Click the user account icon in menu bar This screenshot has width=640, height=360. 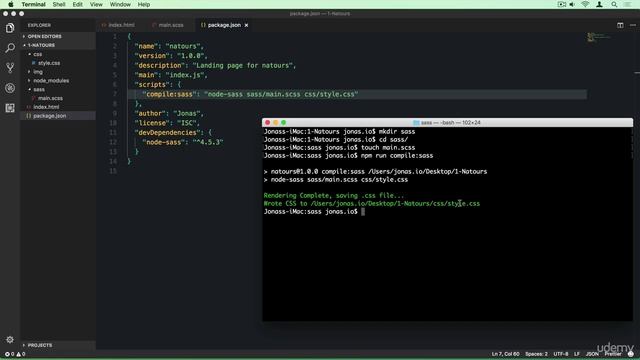click(599, 4)
